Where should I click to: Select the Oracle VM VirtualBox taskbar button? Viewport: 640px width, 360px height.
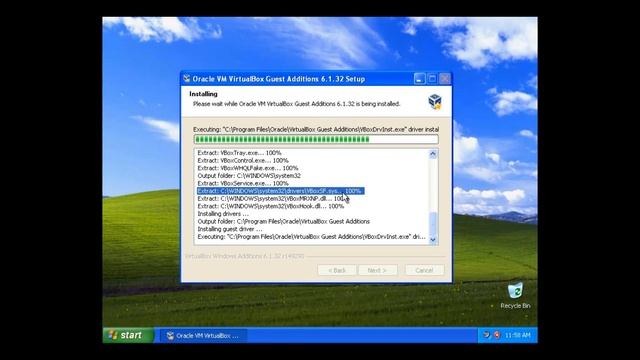(203, 336)
